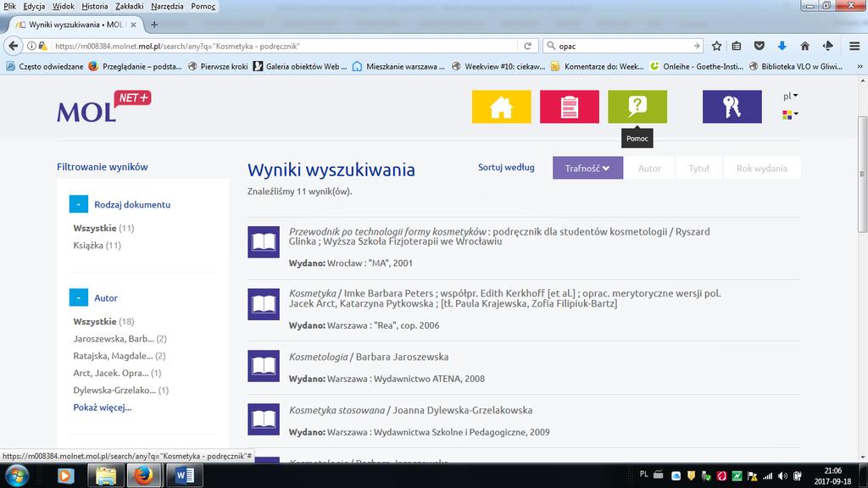Filter by author Ratajska, Magdale...
The width and height of the screenshot is (868, 488).
tap(119, 356)
